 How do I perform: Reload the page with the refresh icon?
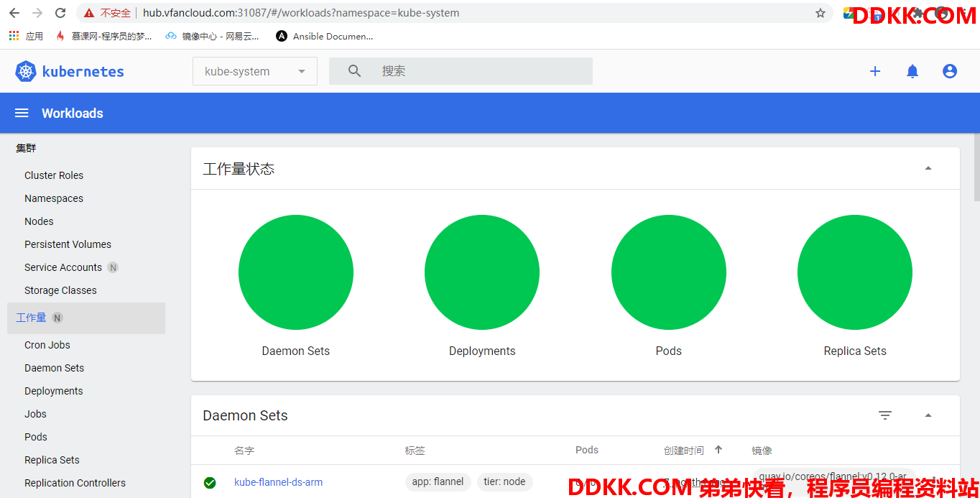tap(60, 13)
